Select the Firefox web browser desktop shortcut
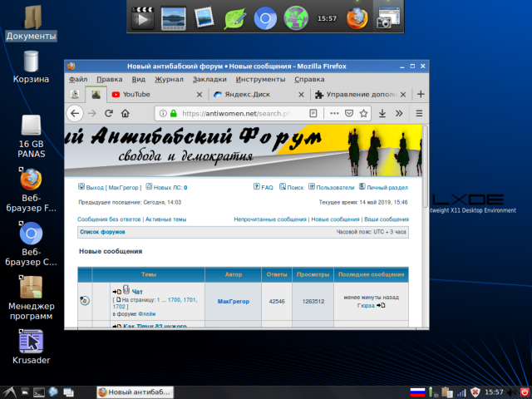 point(31,190)
